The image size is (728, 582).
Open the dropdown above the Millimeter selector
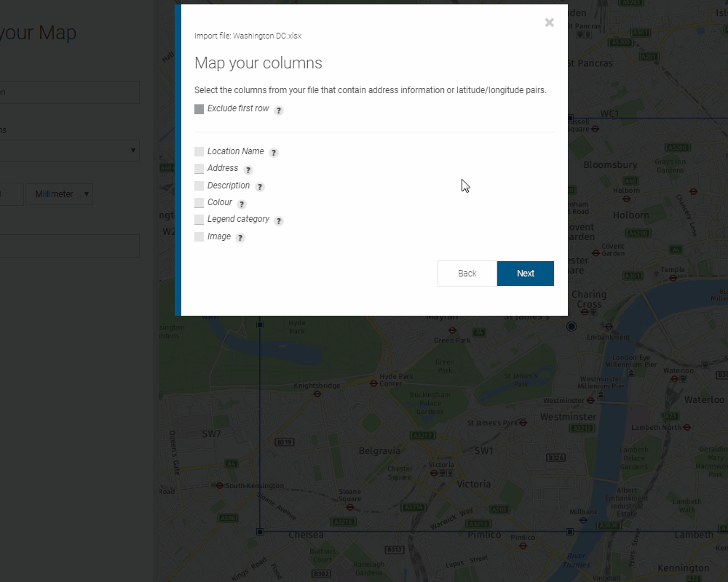pyautogui.click(x=70, y=151)
